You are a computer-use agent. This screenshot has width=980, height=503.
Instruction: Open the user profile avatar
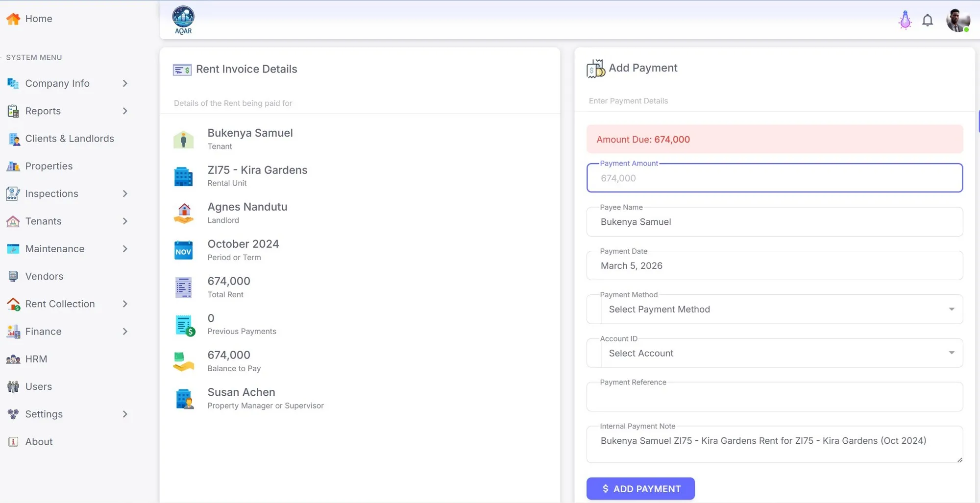(957, 20)
